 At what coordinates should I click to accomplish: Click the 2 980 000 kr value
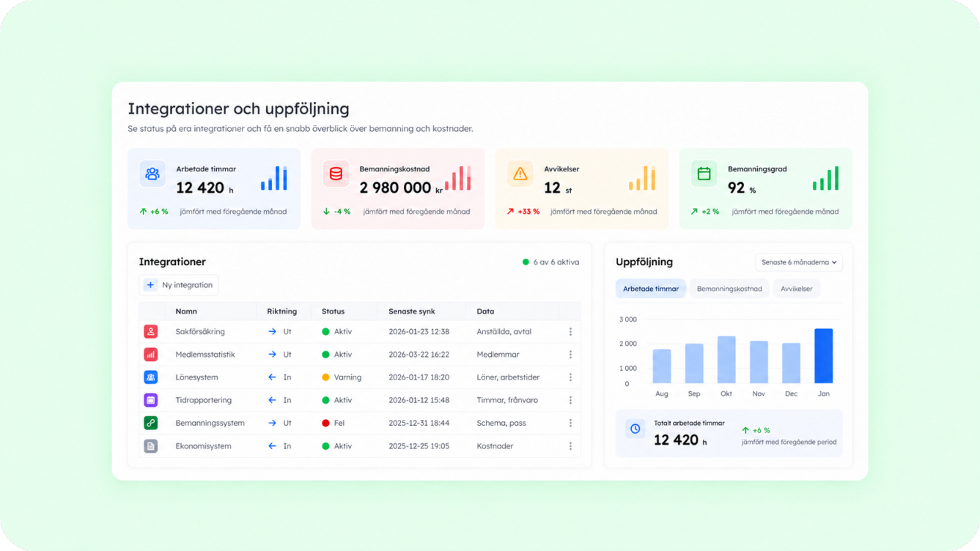[401, 188]
